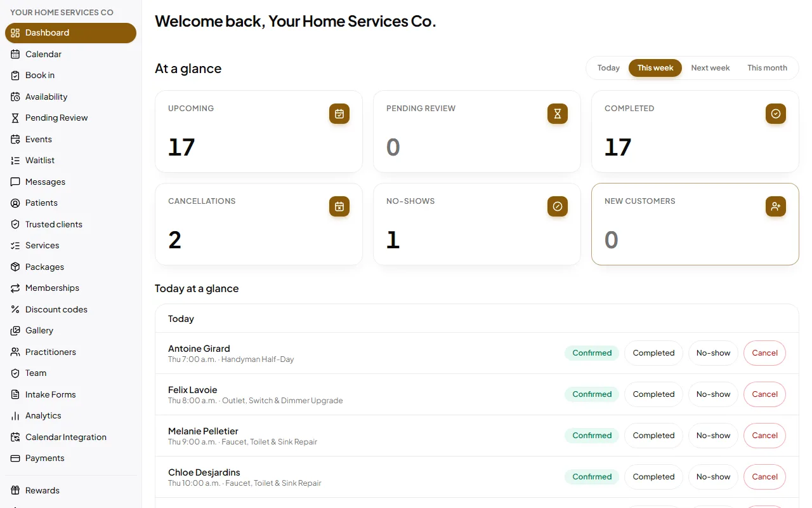Click the Services checklist icon
This screenshot has width=812, height=508.
(15, 246)
